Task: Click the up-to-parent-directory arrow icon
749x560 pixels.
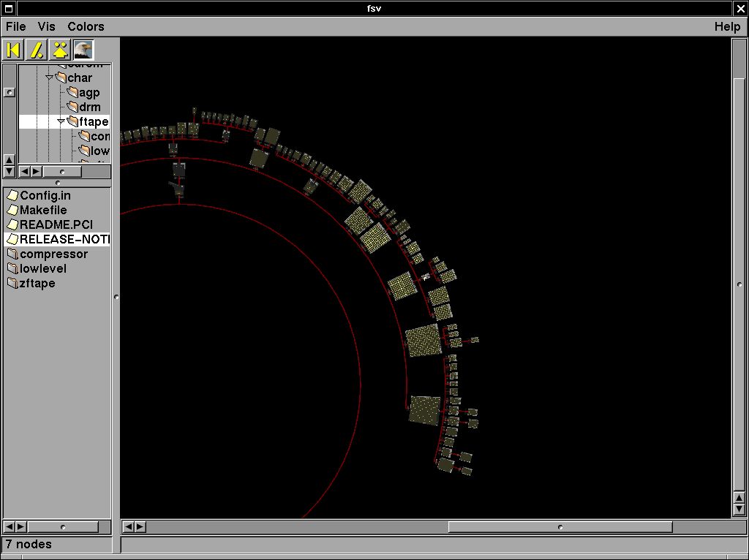Action: pyautogui.click(x=60, y=50)
